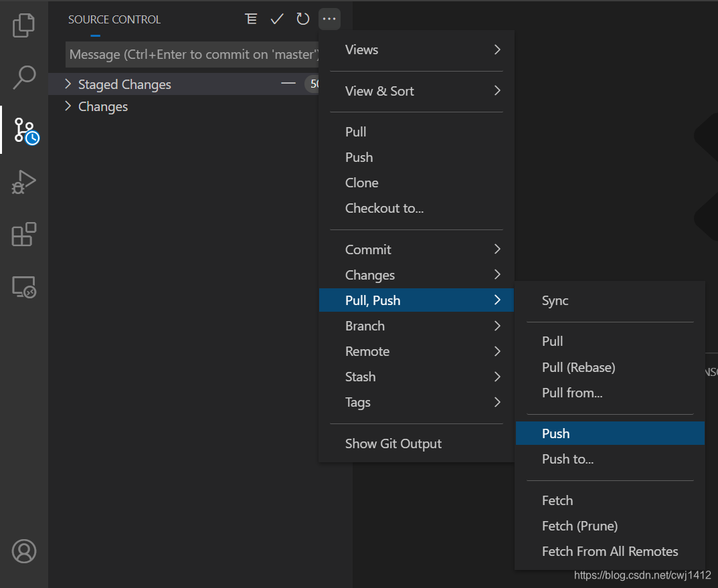Click the View as Tree toolbar icon
The height and width of the screenshot is (588, 718).
click(251, 19)
